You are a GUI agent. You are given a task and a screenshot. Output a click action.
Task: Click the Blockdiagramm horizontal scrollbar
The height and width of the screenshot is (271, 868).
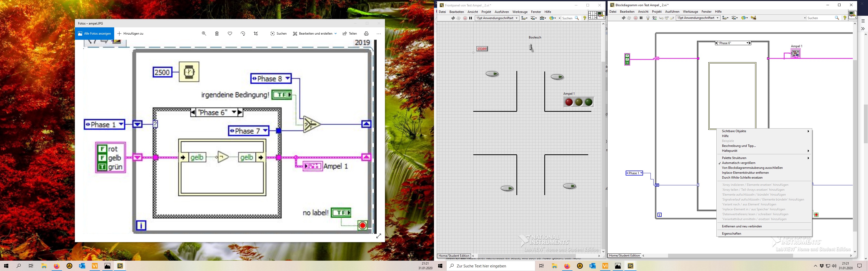(730, 256)
